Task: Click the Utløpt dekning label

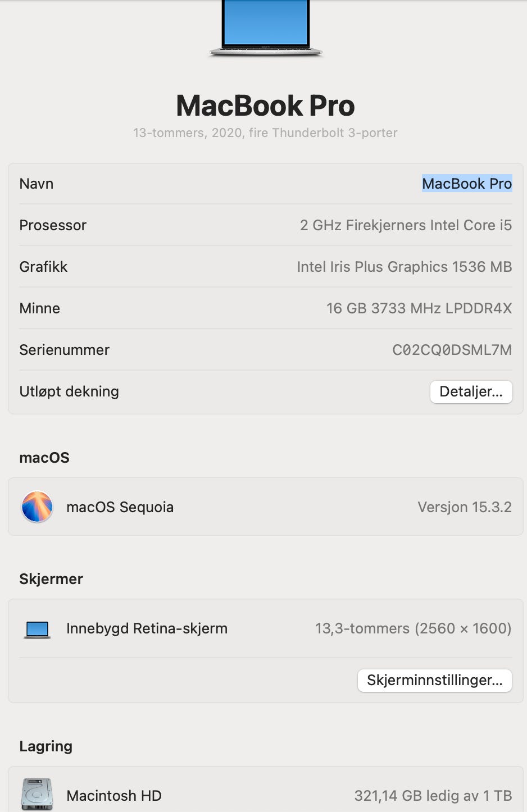Action: click(x=69, y=391)
